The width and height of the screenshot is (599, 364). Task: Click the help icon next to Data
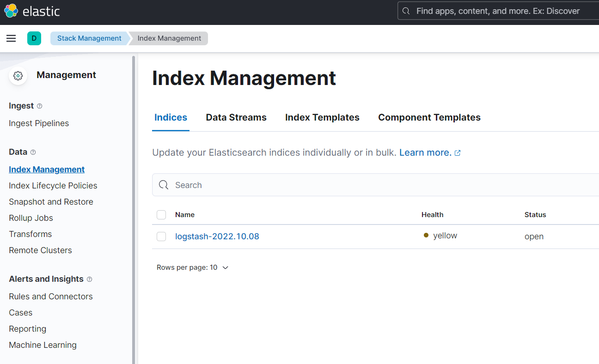(33, 152)
